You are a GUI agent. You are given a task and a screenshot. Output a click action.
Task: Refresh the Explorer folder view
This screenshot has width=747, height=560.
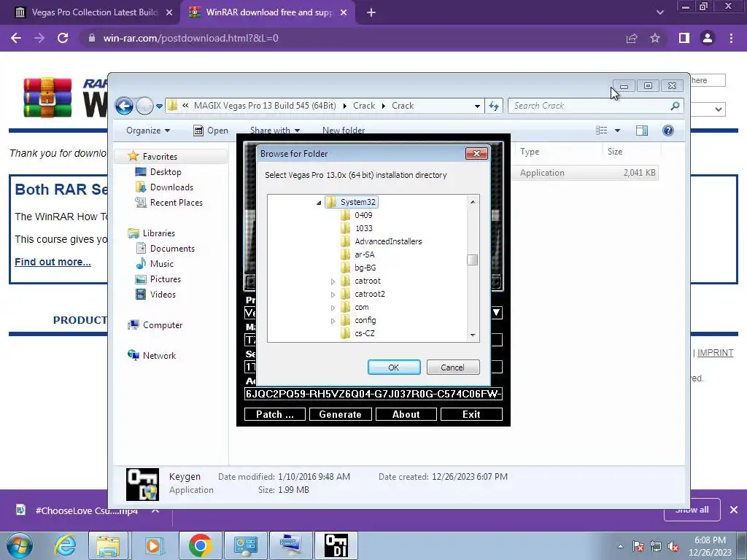tap(494, 106)
